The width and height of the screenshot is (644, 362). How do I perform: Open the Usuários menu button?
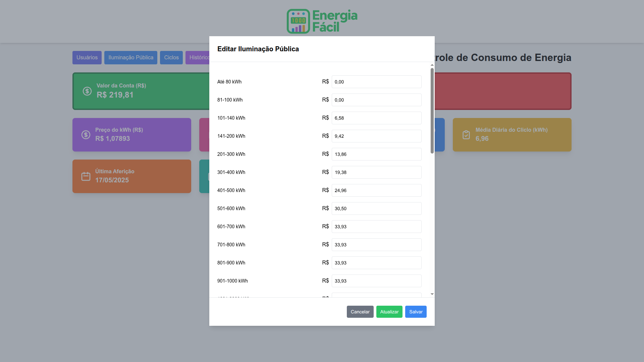tap(87, 58)
